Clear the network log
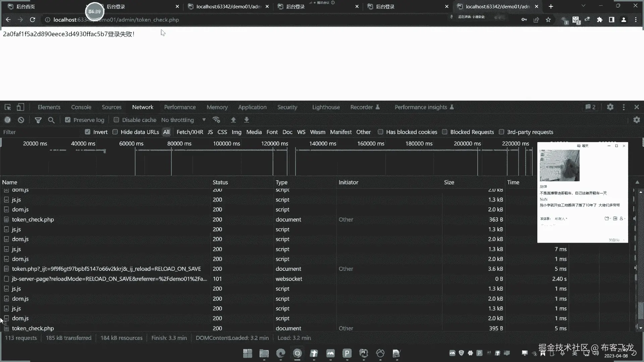Viewport: 644px width, 362px height. point(21,120)
